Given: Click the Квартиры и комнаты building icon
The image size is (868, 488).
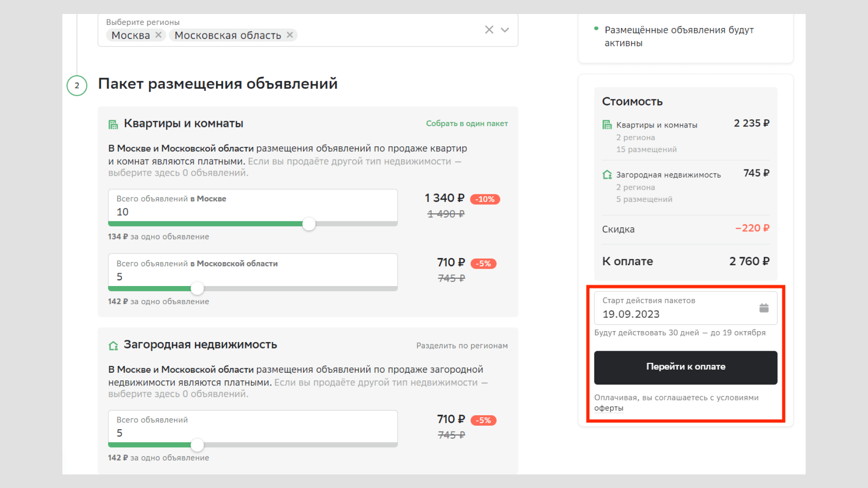Looking at the screenshot, I should coord(113,124).
